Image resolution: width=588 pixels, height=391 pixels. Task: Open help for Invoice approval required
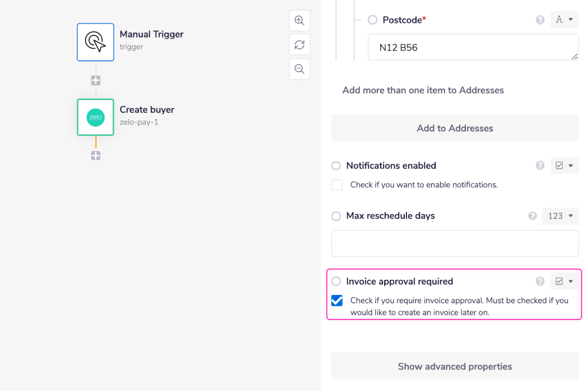pyautogui.click(x=540, y=281)
